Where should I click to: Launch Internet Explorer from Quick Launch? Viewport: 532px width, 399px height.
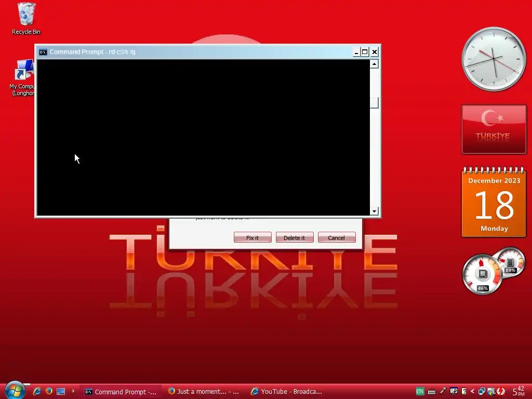pyautogui.click(x=37, y=391)
